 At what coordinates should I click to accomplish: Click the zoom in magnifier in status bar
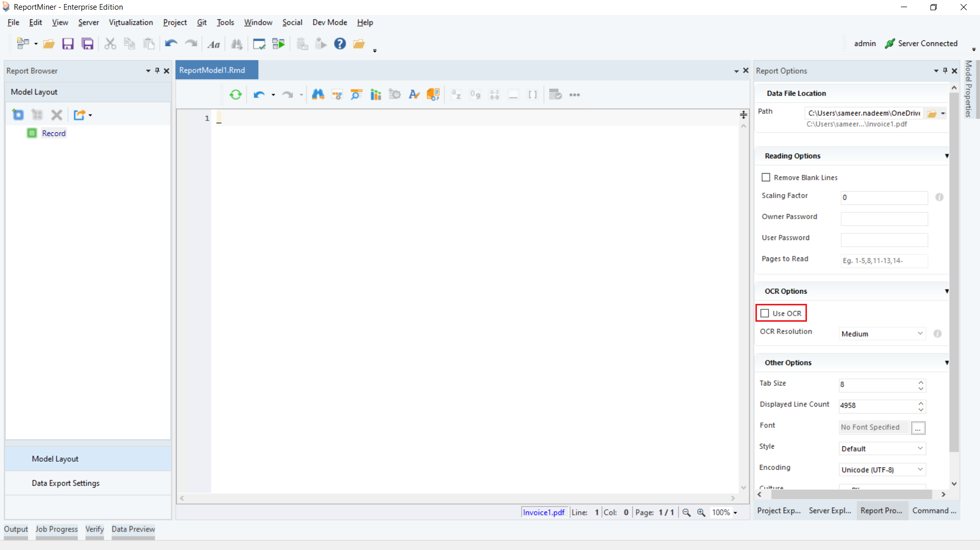[701, 513]
